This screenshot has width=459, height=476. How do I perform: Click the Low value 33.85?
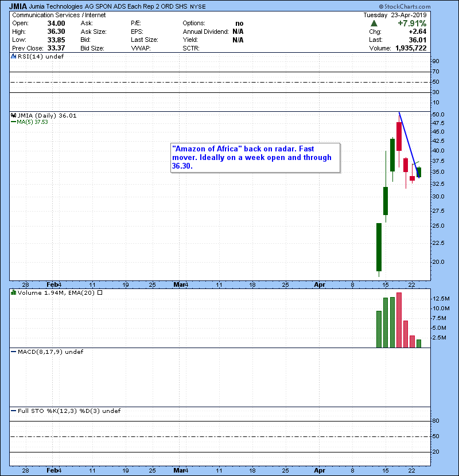tap(56, 40)
